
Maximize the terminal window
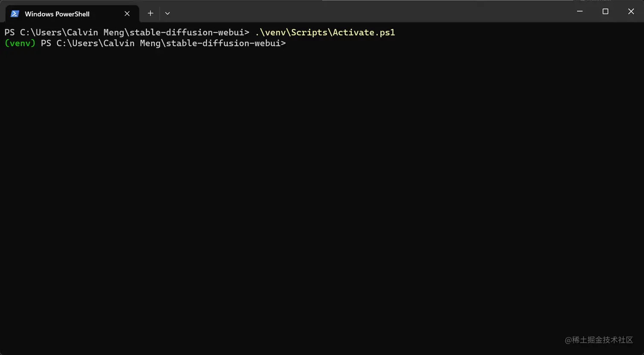[605, 11]
